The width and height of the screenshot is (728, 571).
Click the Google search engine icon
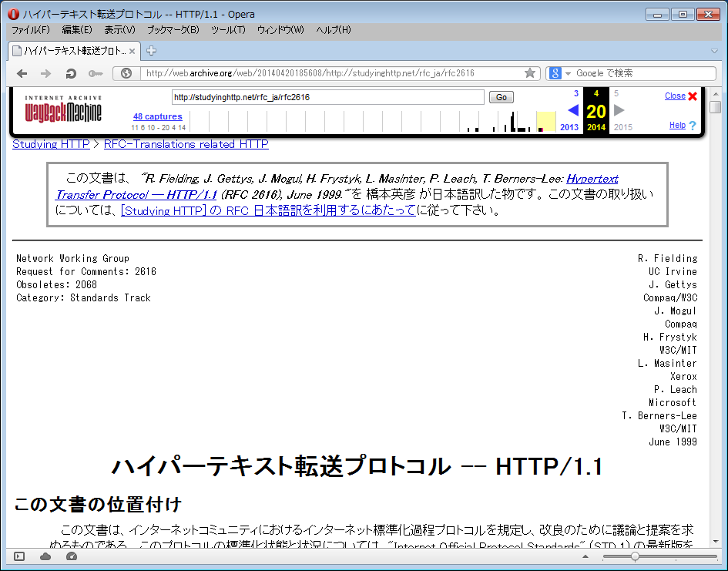[555, 73]
